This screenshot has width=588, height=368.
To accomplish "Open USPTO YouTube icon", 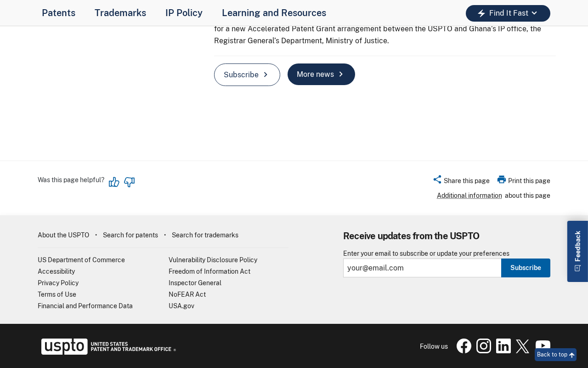I will tap(543, 345).
